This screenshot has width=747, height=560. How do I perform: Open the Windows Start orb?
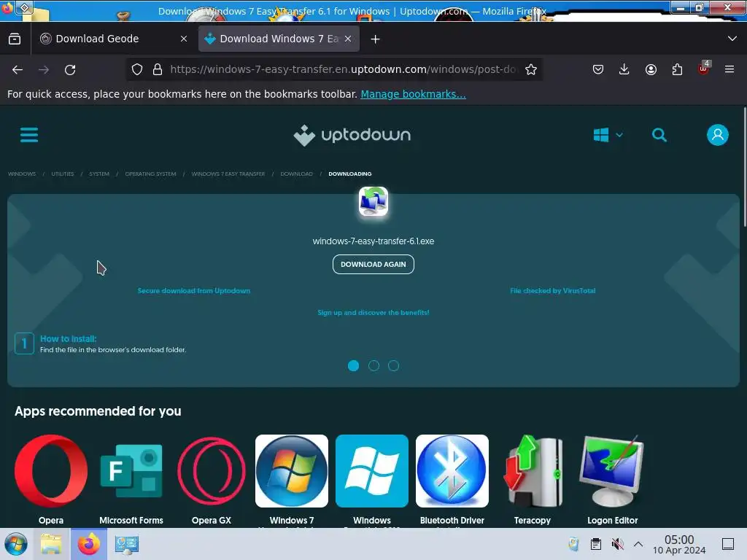point(16,544)
